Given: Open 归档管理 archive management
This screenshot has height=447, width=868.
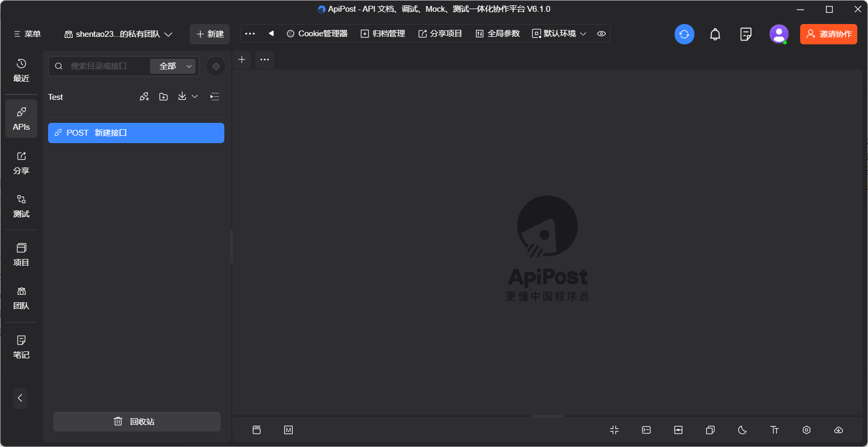Looking at the screenshot, I should pyautogui.click(x=383, y=34).
